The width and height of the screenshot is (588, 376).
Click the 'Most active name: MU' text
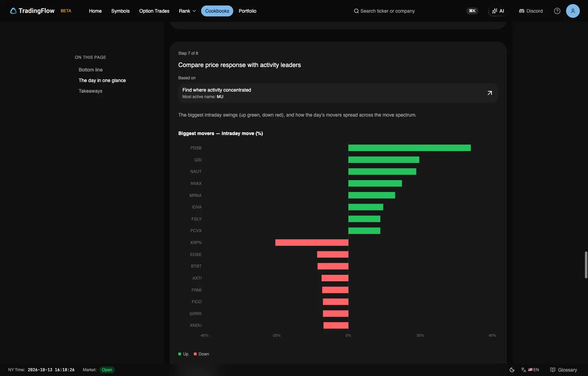203,97
